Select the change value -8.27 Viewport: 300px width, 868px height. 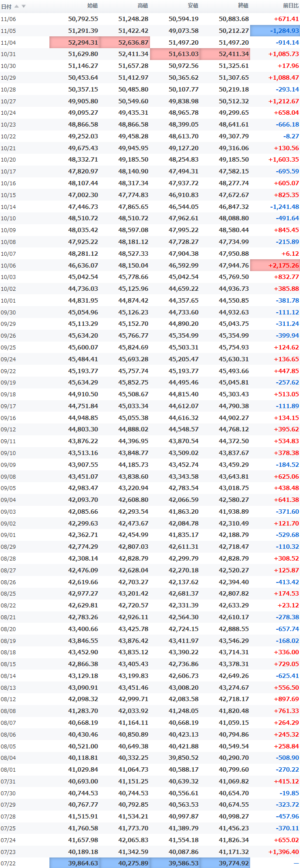pyautogui.click(x=290, y=136)
